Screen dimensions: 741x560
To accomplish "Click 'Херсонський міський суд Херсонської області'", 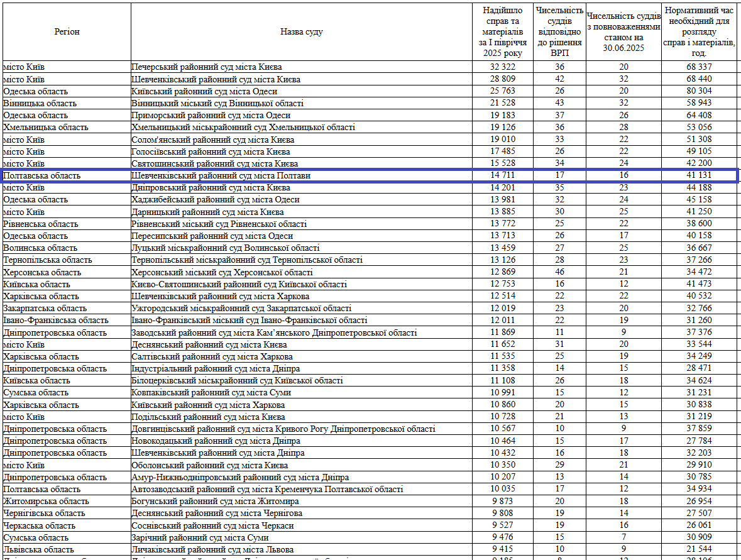I will (x=222, y=272).
